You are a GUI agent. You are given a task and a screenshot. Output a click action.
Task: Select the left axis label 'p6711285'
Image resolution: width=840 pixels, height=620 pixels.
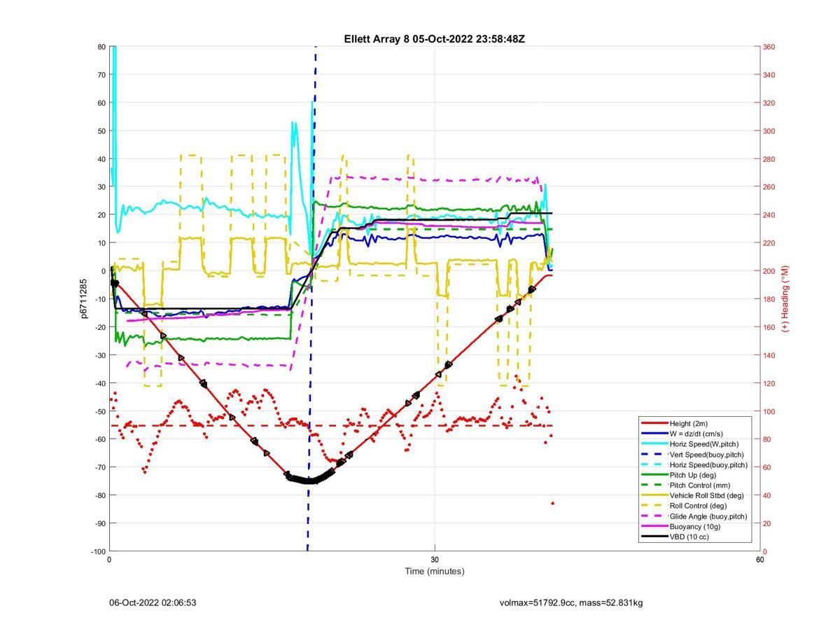tap(83, 299)
